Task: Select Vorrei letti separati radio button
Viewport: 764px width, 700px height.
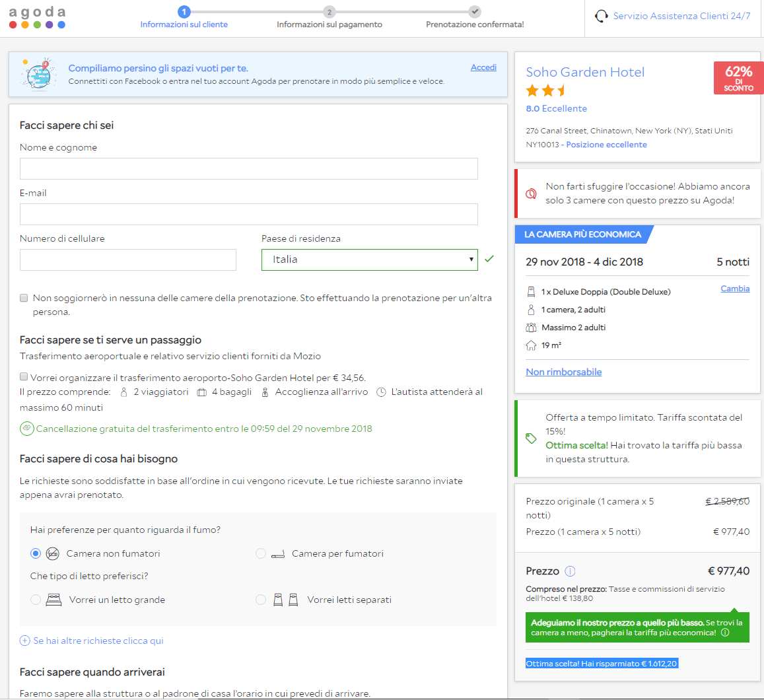Action: [261, 600]
